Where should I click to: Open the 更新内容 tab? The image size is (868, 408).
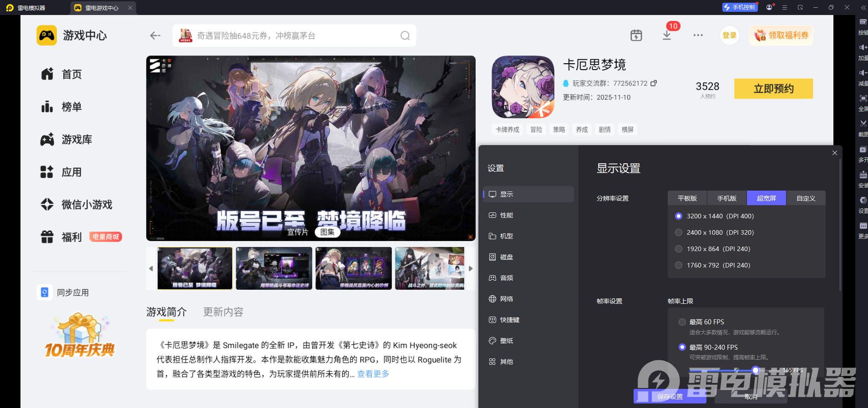pyautogui.click(x=223, y=312)
